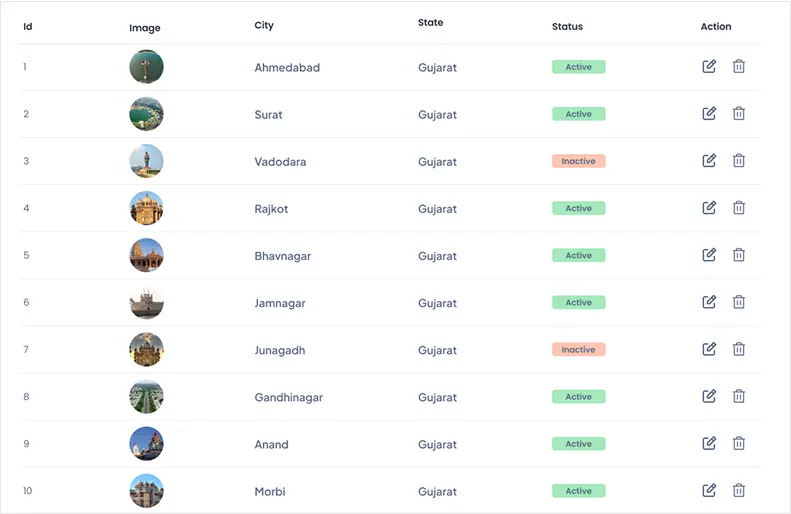Open the Surat city thumbnail image
Image resolution: width=791 pixels, height=514 pixels.
pos(146,114)
